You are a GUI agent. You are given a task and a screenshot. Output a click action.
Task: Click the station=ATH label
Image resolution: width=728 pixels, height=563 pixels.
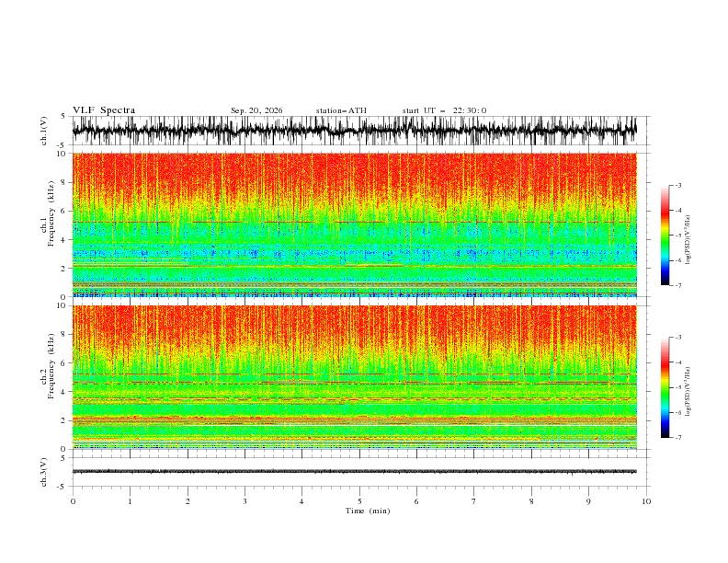(x=341, y=110)
